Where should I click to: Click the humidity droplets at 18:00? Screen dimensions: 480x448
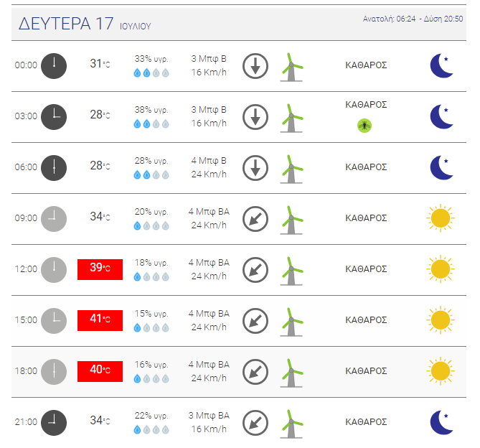tap(151, 379)
